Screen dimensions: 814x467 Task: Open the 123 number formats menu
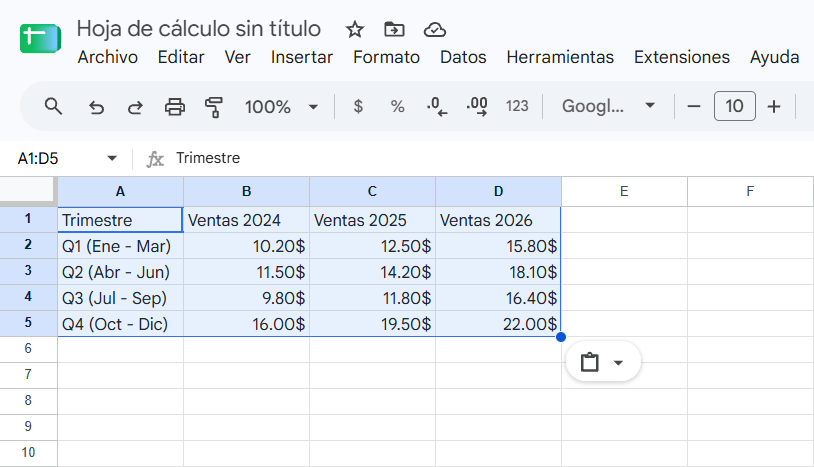click(517, 106)
